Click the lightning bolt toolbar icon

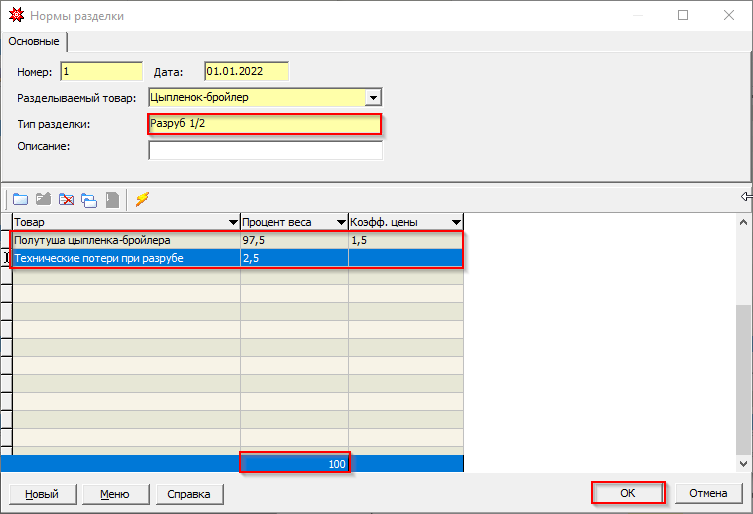tap(142, 199)
